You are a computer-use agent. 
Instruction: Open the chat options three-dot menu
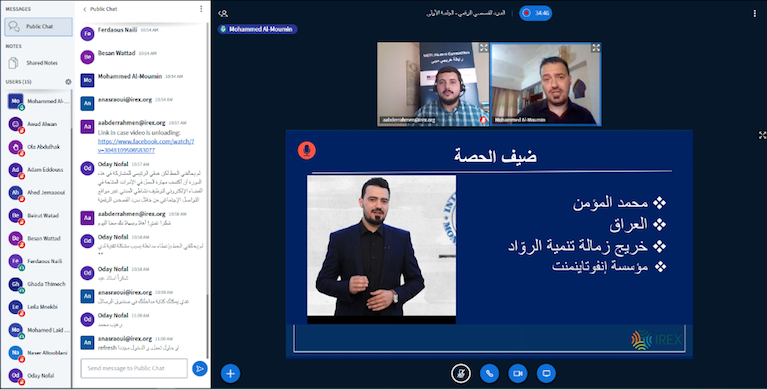[x=201, y=9]
